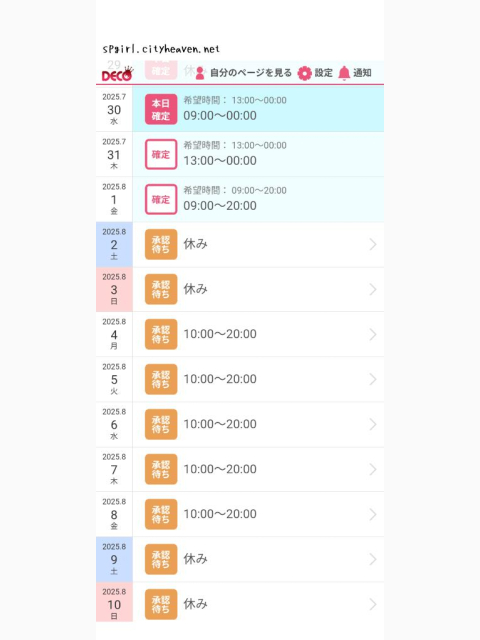
Task: Select the August 9 Saturday date cell
Action: coord(114,559)
